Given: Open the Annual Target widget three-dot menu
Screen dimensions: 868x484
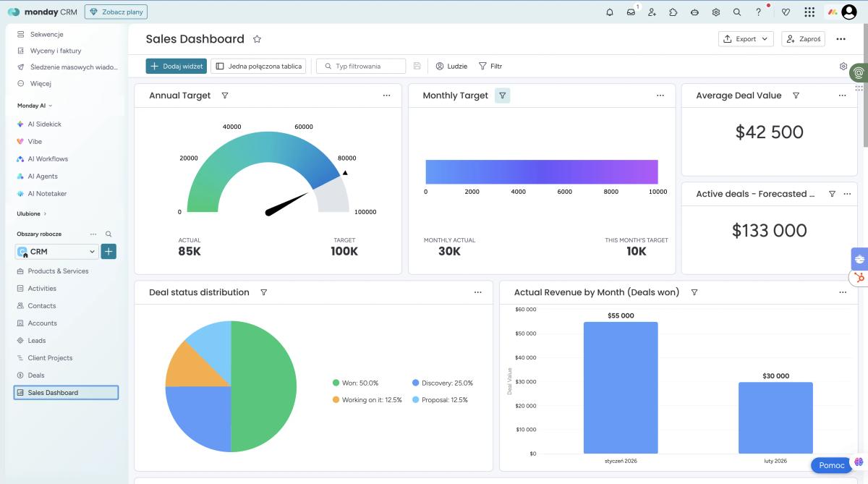Looking at the screenshot, I should (x=386, y=95).
